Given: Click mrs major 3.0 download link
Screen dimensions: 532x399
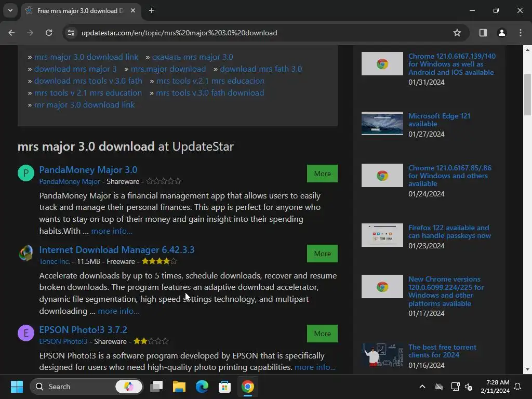Looking at the screenshot, I should [86, 57].
